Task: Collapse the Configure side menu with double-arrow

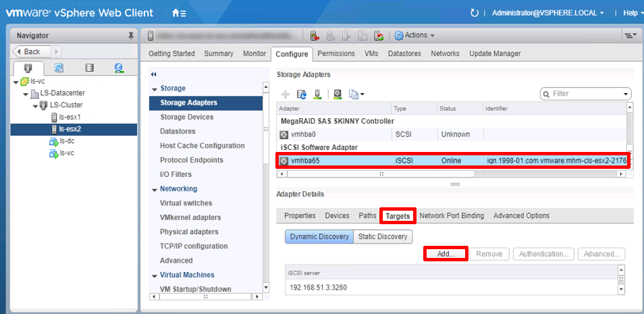Action: pos(154,74)
